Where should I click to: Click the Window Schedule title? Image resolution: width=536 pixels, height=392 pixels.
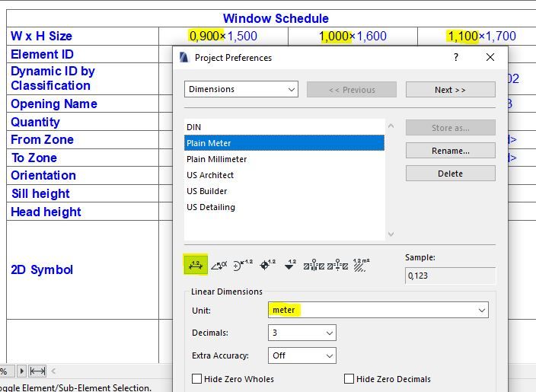pos(276,18)
